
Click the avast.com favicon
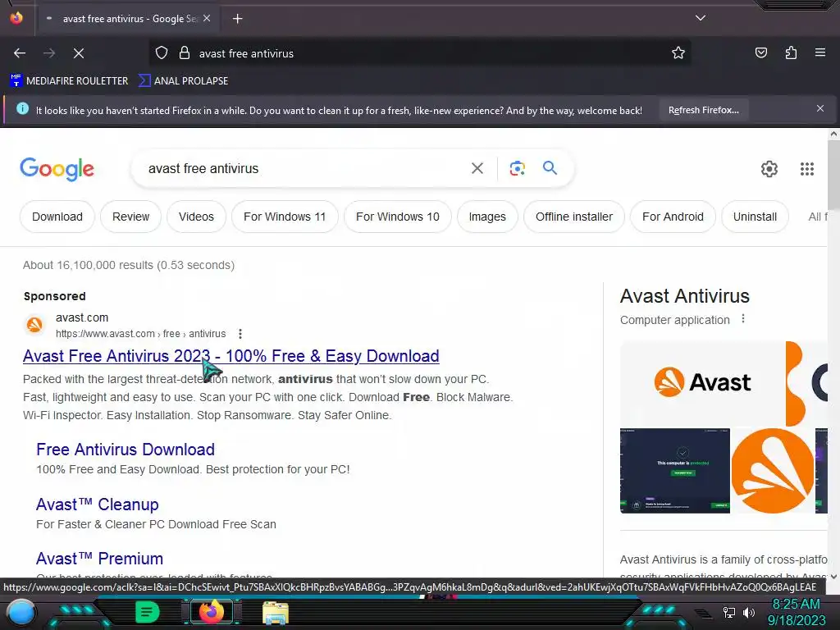point(34,325)
